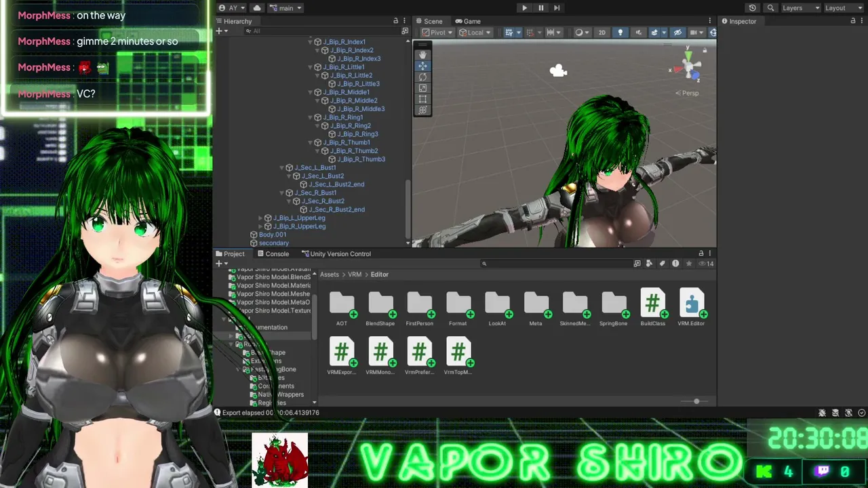
Task: Select the Rotate tool in Scene view
Action: tap(422, 77)
